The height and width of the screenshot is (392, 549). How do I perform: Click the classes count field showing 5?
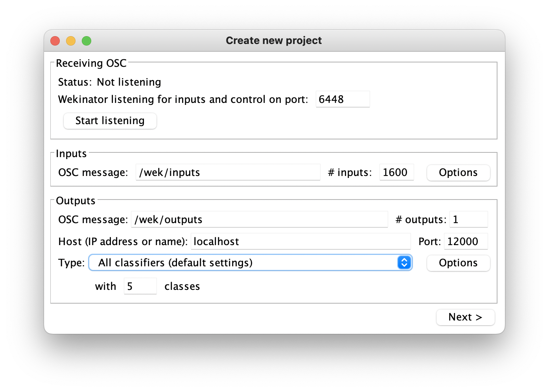pos(140,286)
